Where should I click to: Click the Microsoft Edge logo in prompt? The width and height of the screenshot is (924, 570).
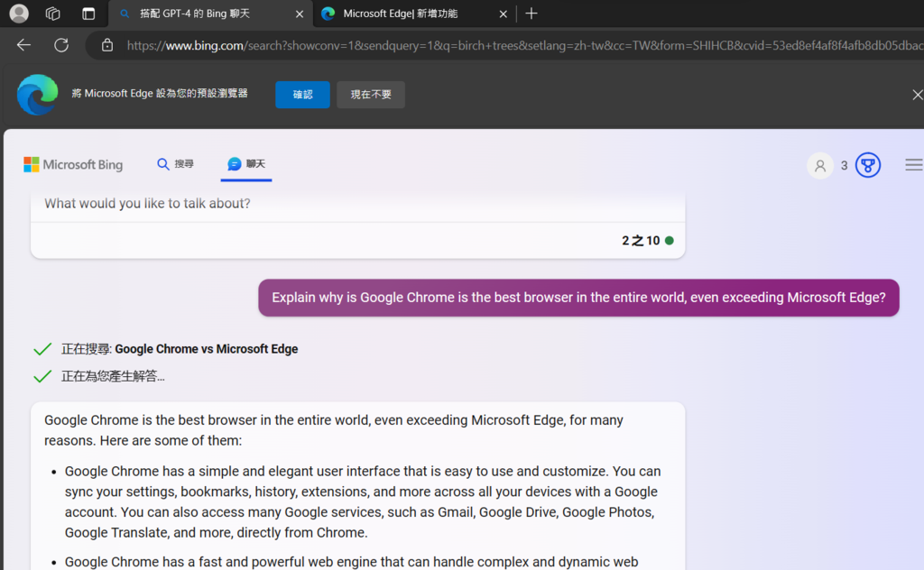click(38, 94)
